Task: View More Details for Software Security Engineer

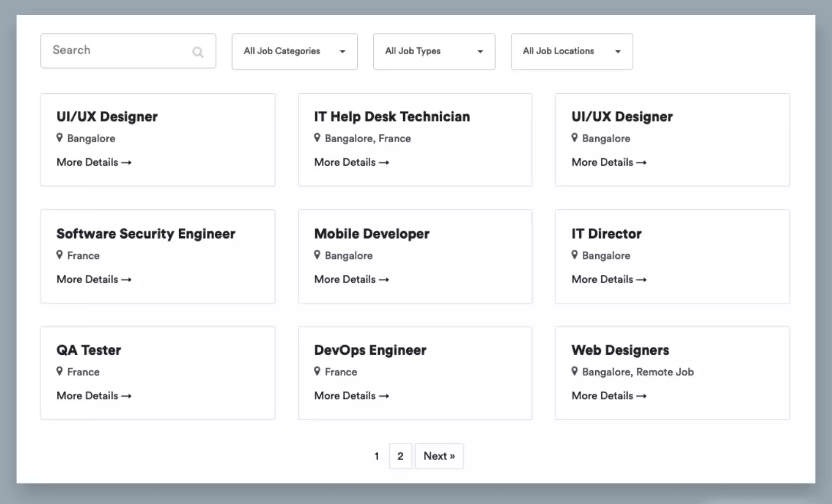Action: tap(94, 279)
